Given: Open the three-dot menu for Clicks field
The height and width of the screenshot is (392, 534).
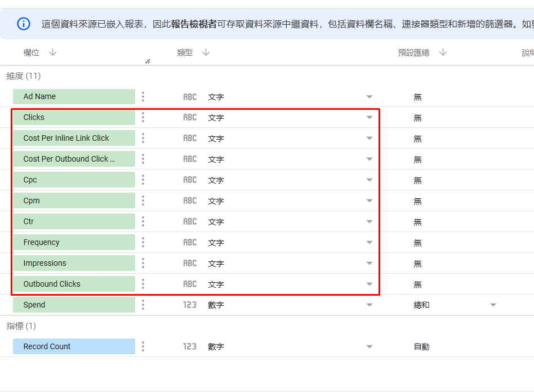Looking at the screenshot, I should pyautogui.click(x=143, y=117).
